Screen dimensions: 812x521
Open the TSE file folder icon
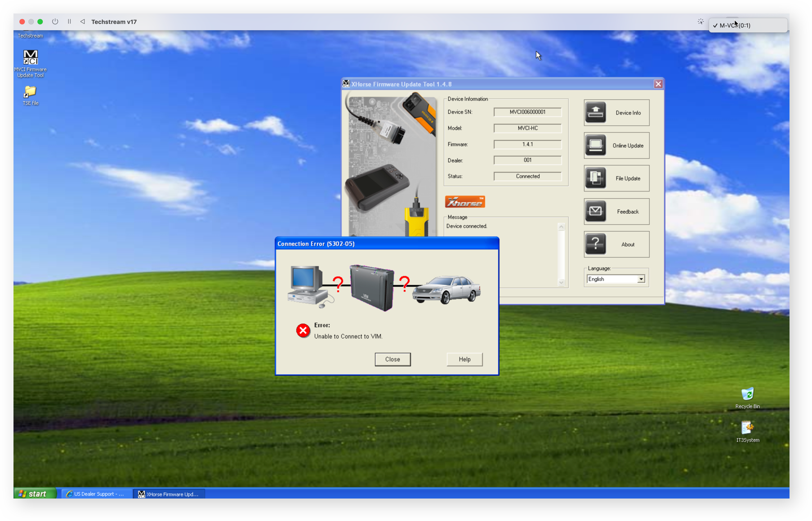pyautogui.click(x=30, y=95)
